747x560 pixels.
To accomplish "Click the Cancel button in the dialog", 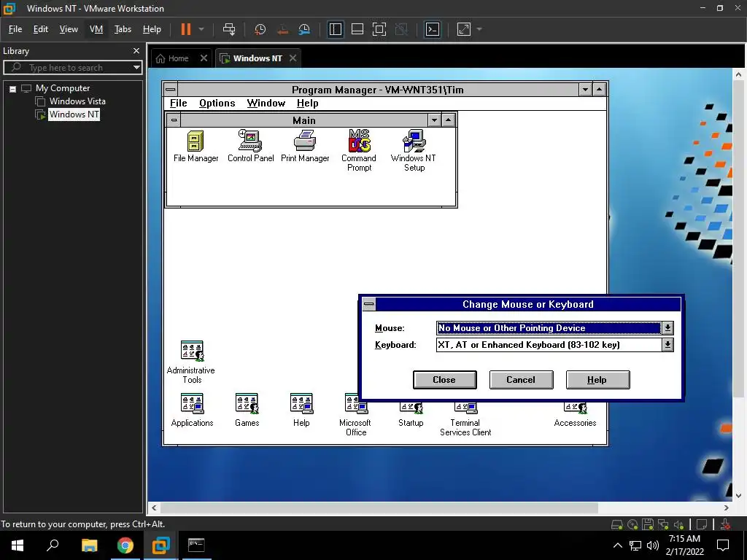I will click(x=521, y=379).
